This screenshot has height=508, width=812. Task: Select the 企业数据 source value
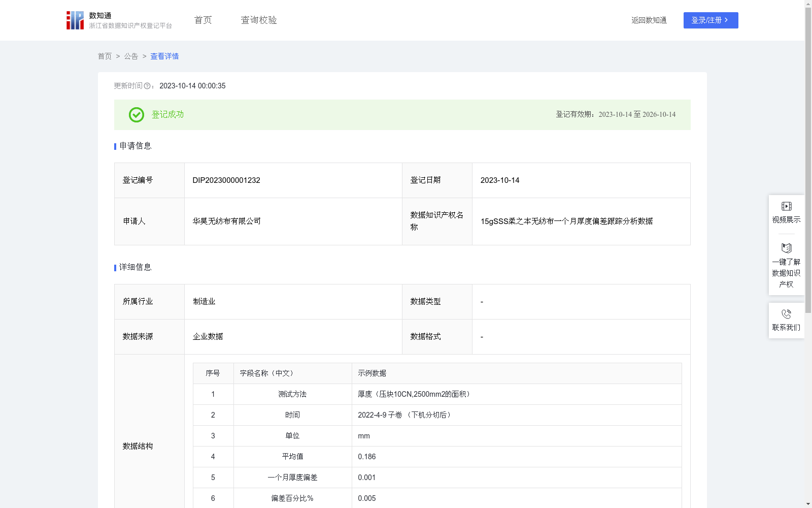(x=208, y=337)
